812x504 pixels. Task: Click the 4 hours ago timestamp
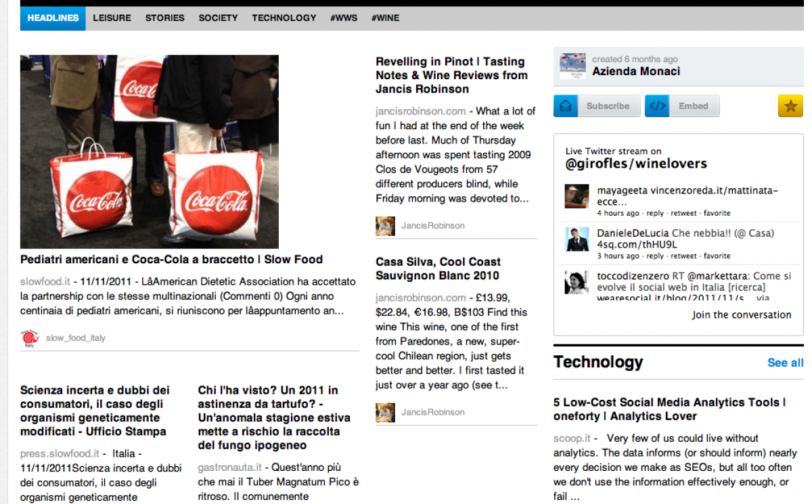(618, 213)
